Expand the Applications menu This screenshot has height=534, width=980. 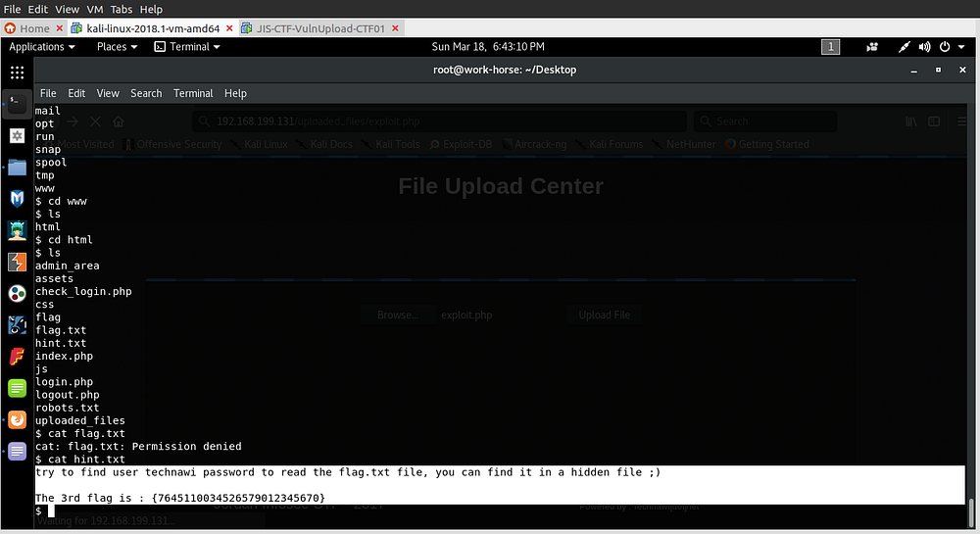(x=42, y=47)
